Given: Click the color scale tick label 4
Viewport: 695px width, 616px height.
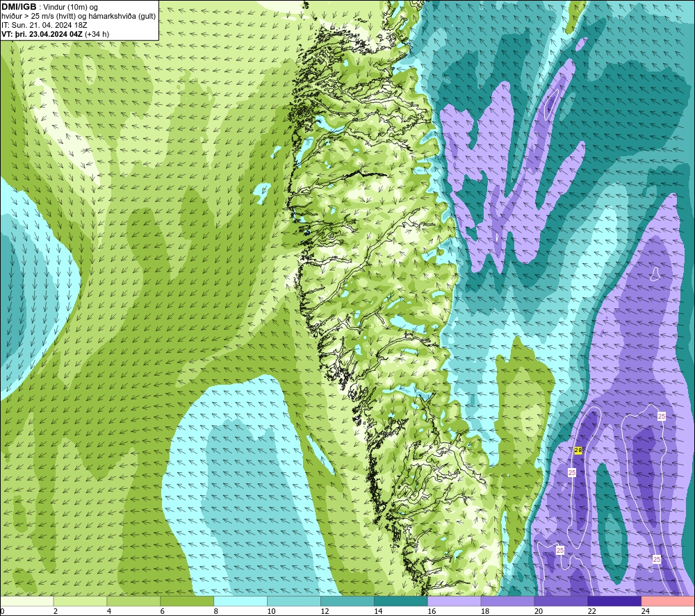Looking at the screenshot, I should point(109,611).
